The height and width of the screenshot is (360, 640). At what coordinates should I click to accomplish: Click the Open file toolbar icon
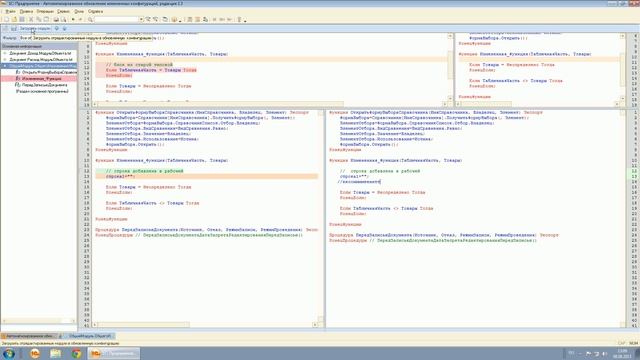pyautogui.click(x=14, y=19)
